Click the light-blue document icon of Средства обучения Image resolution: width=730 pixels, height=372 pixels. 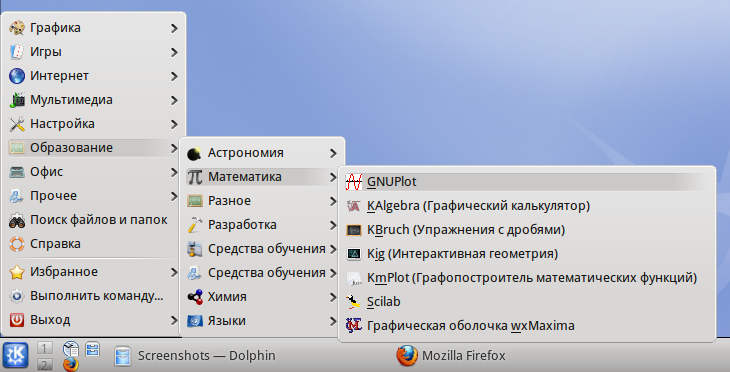click(x=195, y=273)
